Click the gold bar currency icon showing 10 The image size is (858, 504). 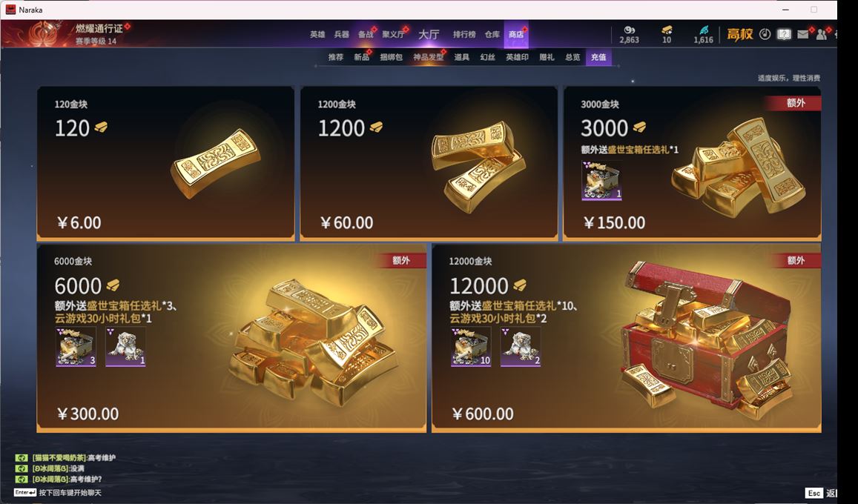(x=667, y=30)
